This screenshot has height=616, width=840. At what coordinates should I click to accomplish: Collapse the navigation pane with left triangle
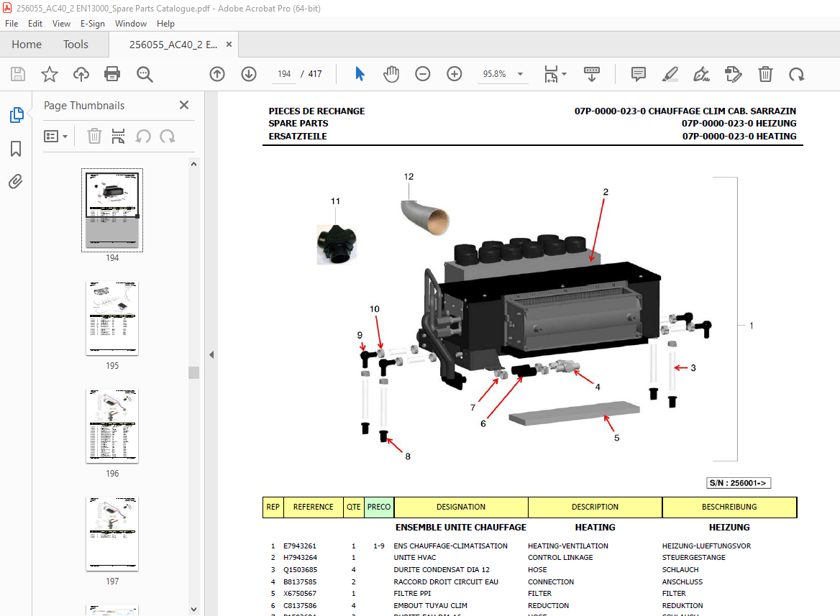211,354
